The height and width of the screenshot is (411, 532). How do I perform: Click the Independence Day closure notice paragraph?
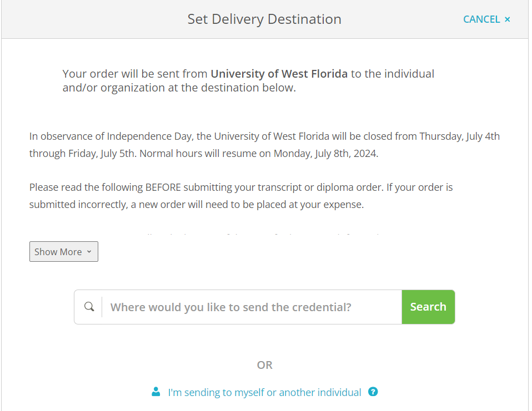click(x=264, y=145)
